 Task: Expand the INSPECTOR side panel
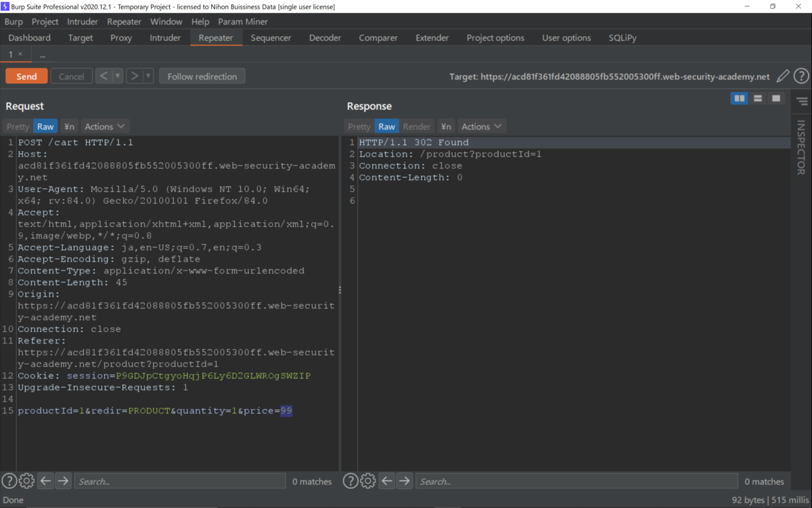click(801, 148)
